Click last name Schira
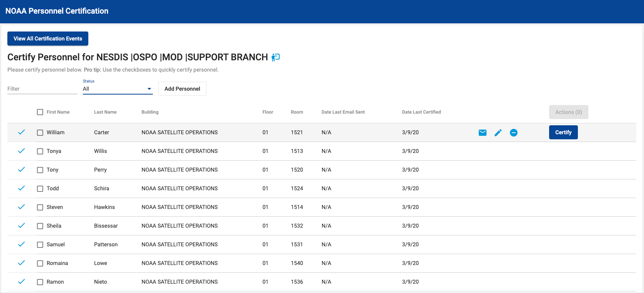The width and height of the screenshot is (644, 293). 101,188
